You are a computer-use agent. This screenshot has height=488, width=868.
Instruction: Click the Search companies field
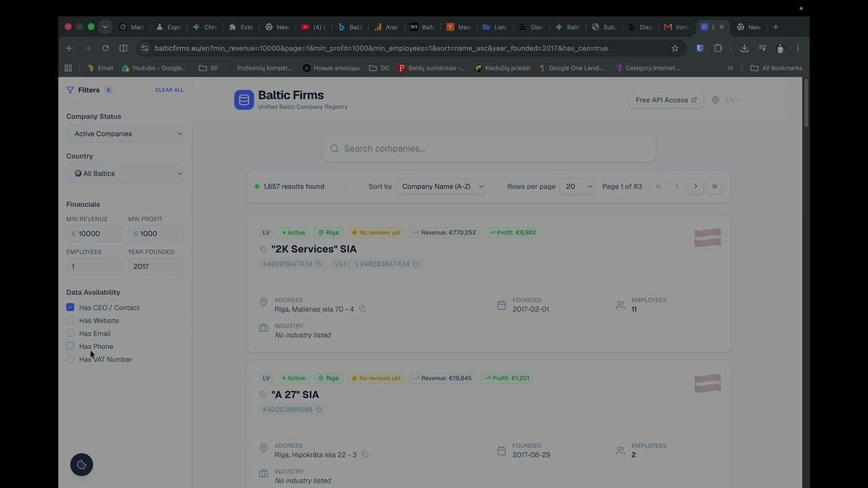tap(488, 148)
